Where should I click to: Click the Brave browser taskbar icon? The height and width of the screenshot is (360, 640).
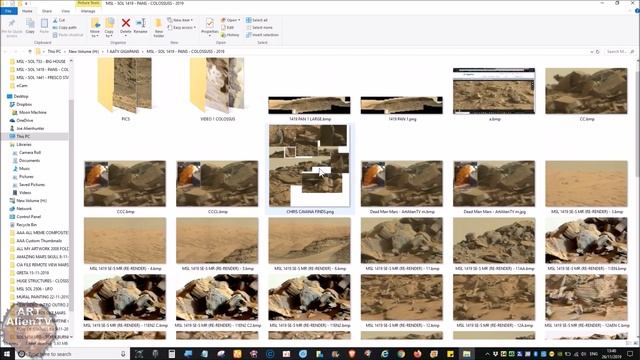click(x=352, y=354)
